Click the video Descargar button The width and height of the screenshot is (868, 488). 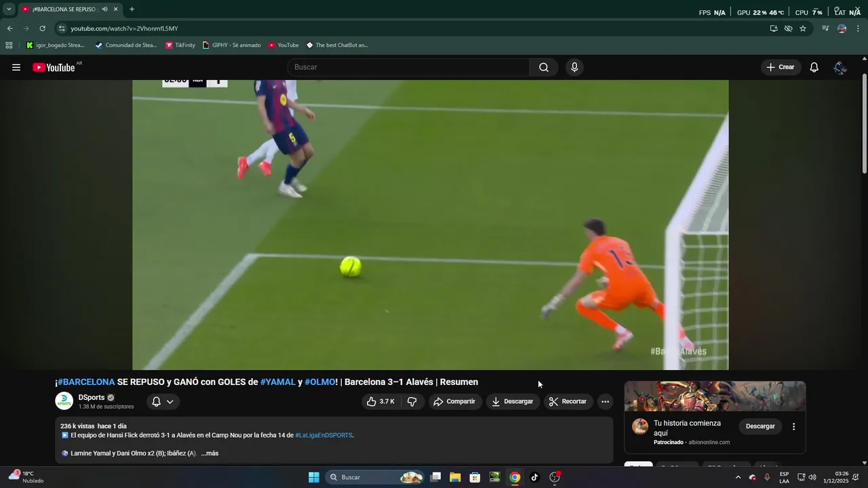point(513,401)
